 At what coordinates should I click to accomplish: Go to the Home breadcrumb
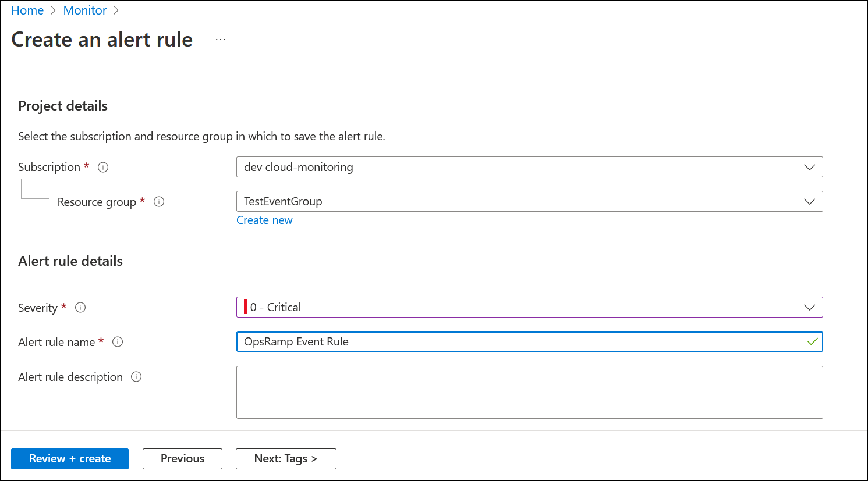[27, 10]
